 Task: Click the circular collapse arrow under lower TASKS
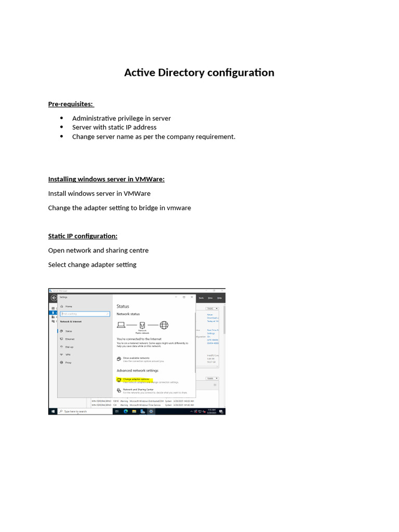click(x=215, y=385)
